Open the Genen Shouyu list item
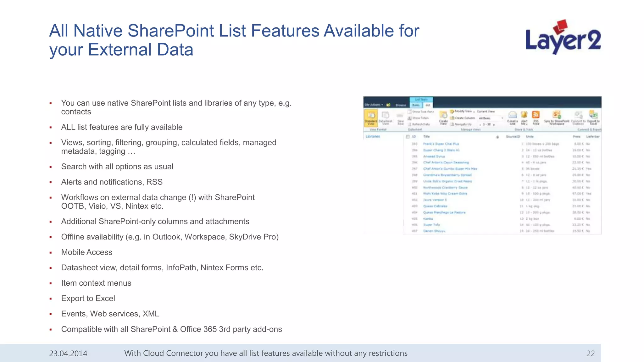Viewport: 644px width, 362px height. click(x=434, y=231)
